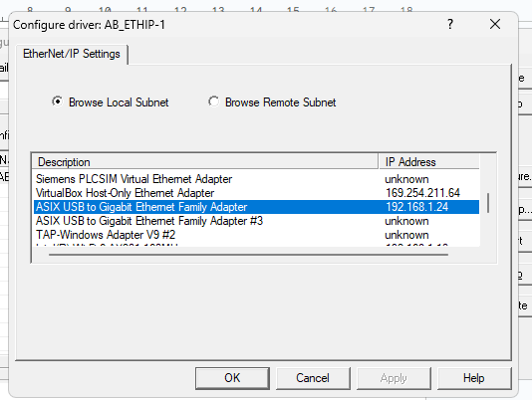Click the Cancel button
The width and height of the screenshot is (532, 400).
coord(313,378)
